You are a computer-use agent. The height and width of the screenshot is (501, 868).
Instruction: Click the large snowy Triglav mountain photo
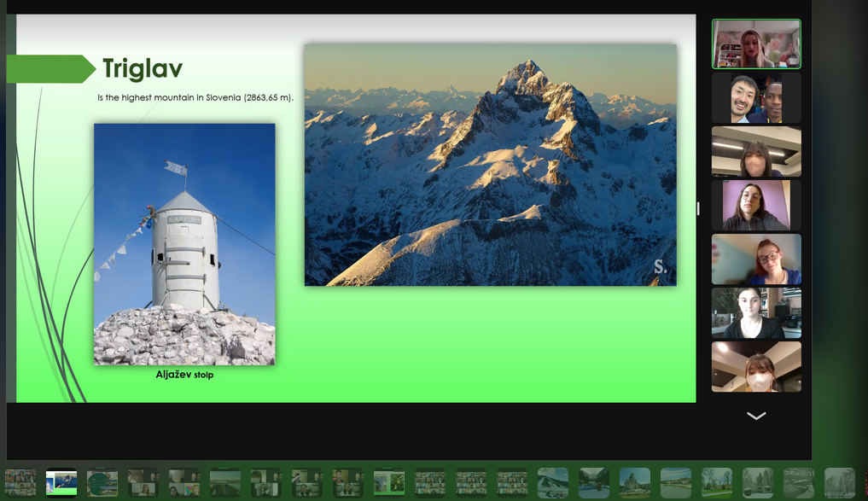[491, 165]
